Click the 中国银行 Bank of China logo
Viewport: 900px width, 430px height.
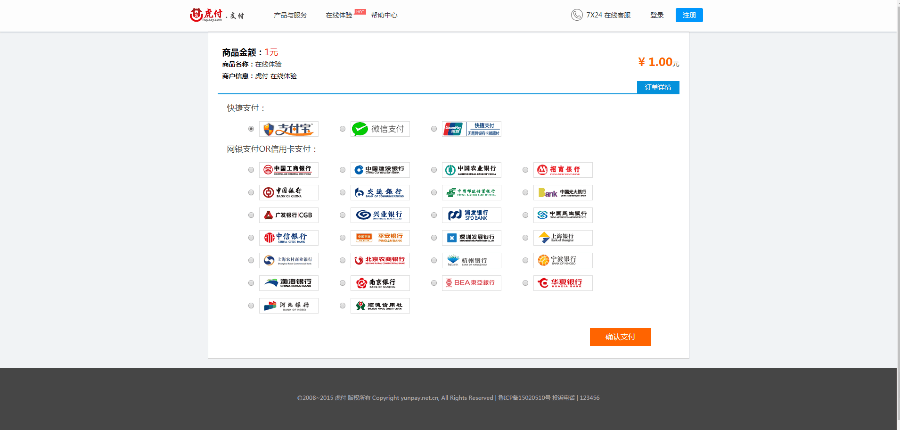289,192
